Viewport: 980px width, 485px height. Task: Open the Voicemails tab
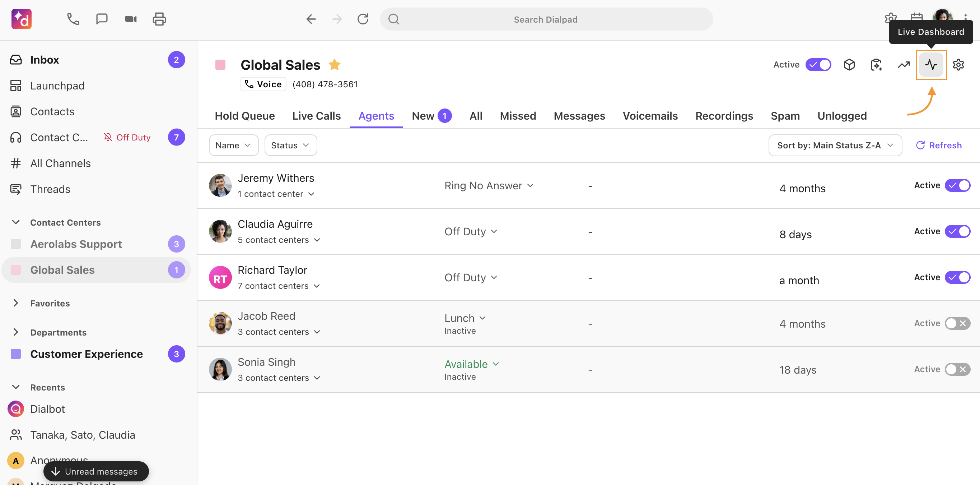tap(650, 116)
